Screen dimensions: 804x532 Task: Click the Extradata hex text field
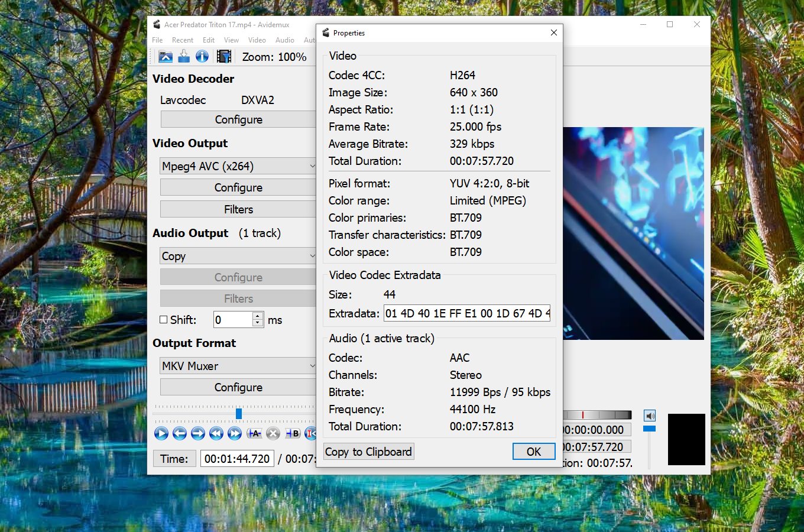coord(467,313)
